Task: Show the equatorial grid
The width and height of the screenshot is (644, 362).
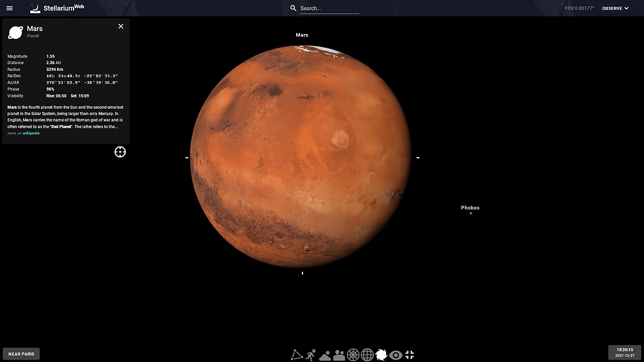Action: click(367, 355)
